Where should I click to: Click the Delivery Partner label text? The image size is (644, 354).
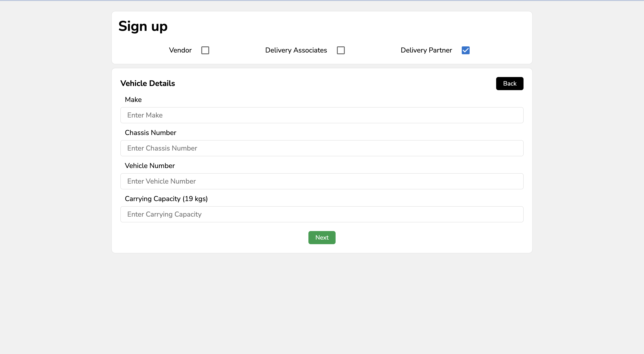(x=426, y=50)
